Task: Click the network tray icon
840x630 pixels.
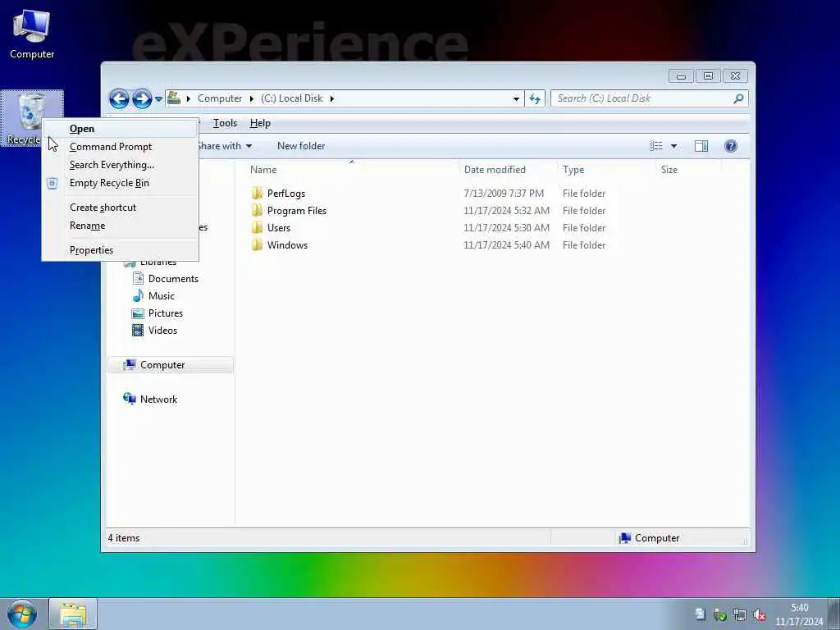Action: (x=739, y=615)
